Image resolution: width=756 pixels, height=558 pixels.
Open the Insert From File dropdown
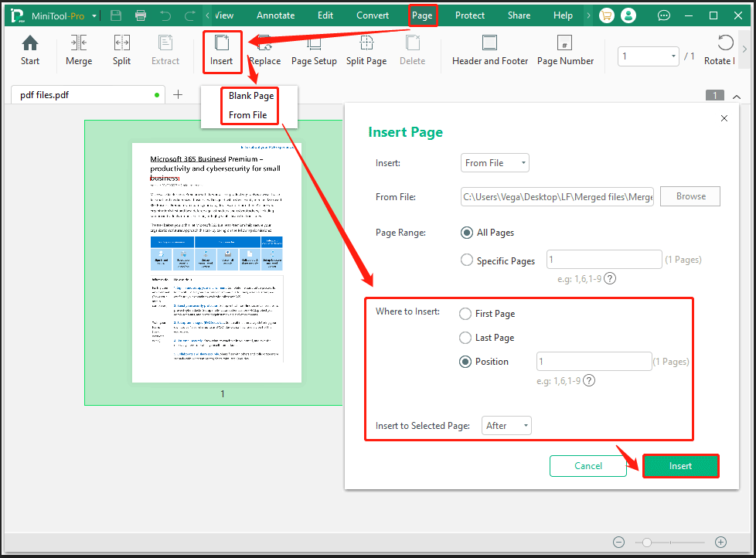point(495,162)
